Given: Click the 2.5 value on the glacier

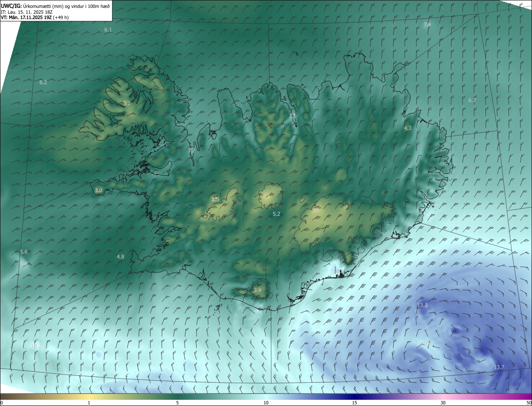Looking at the screenshot, I should pyautogui.click(x=215, y=200).
